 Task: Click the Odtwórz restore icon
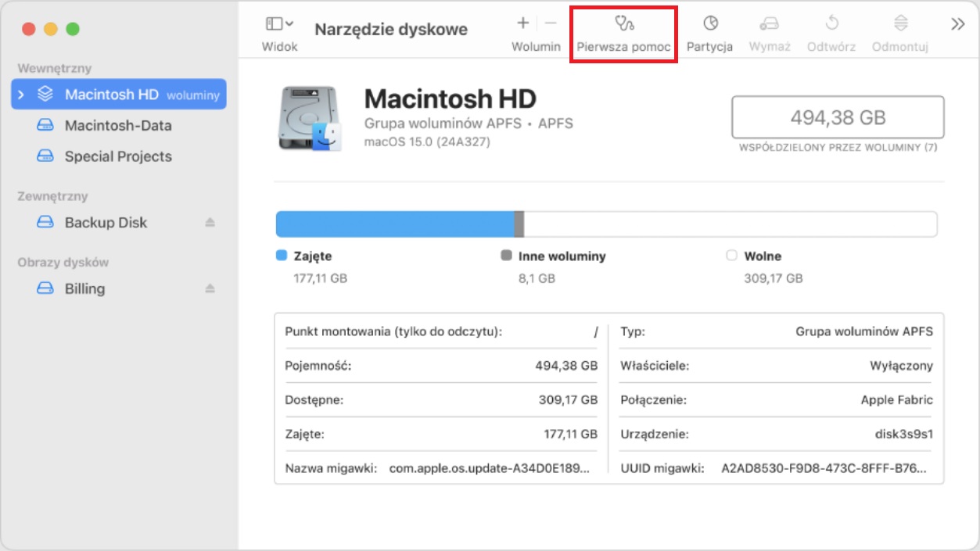pyautogui.click(x=831, y=23)
